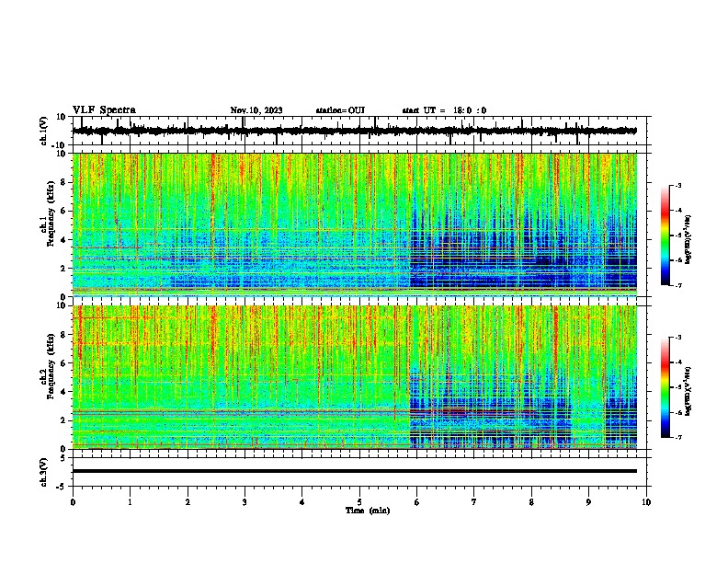
Task: Click the time axis tick label "6"
Action: point(417,502)
